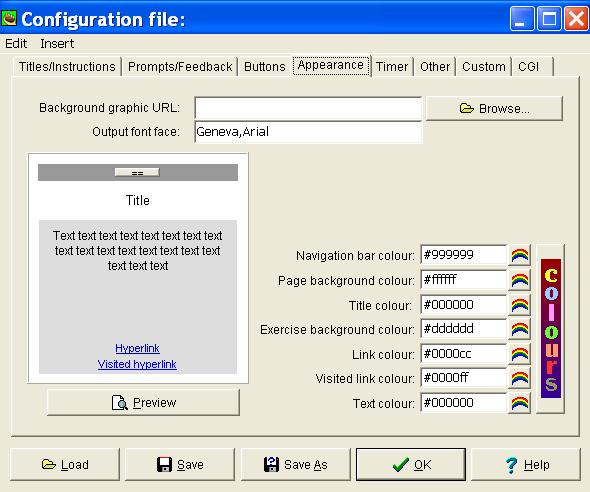Open colour picker for Link colour
The width and height of the screenshot is (590, 492).
click(519, 354)
